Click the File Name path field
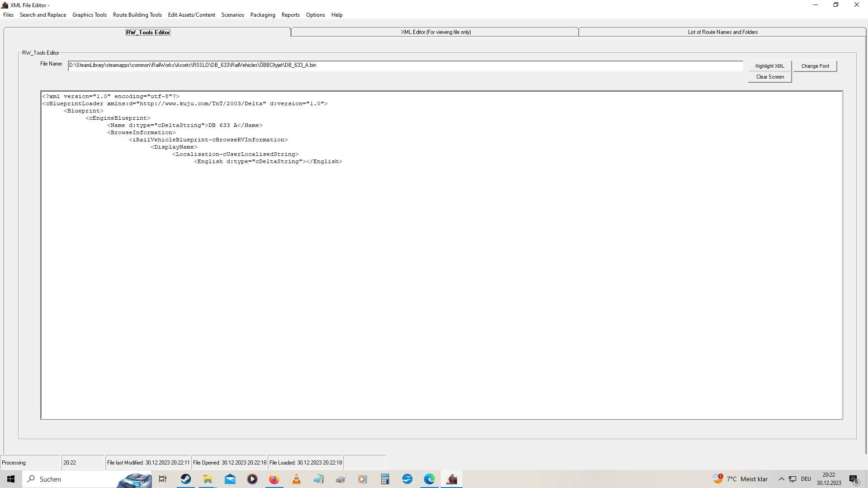This screenshot has height=488, width=868. tap(405, 66)
